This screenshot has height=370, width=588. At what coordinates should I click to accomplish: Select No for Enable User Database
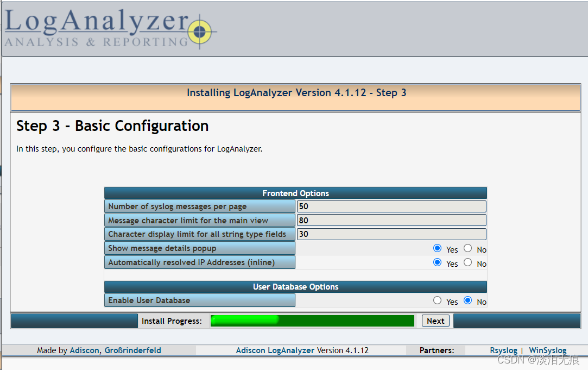click(467, 300)
